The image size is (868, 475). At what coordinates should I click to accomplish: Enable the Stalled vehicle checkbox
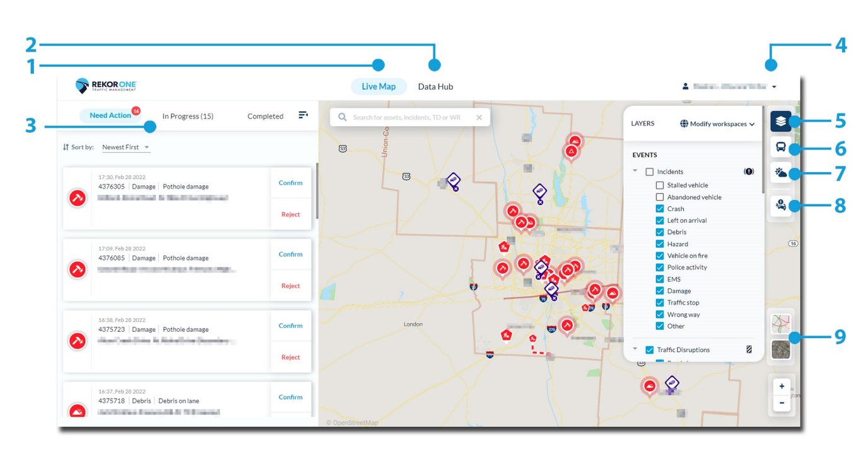coord(659,185)
